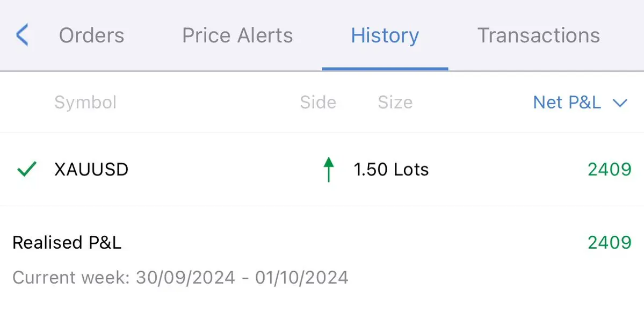Go to the Transactions tab
Image resolution: width=644 pixels, height=326 pixels.
point(538,35)
